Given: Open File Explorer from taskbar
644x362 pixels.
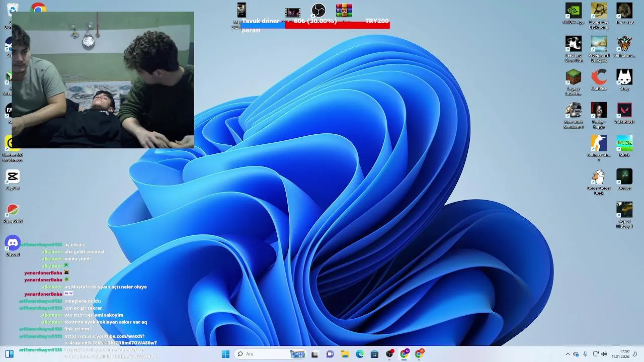Looking at the screenshot, I should (x=345, y=354).
